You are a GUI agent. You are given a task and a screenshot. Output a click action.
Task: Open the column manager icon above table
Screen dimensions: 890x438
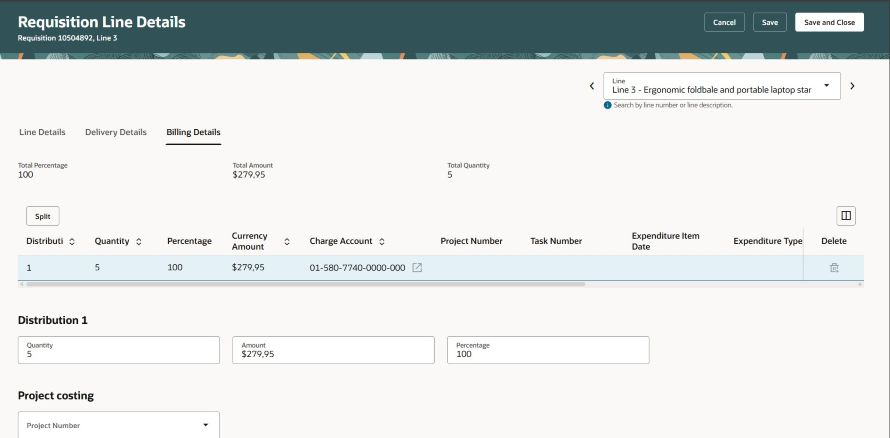pos(846,216)
